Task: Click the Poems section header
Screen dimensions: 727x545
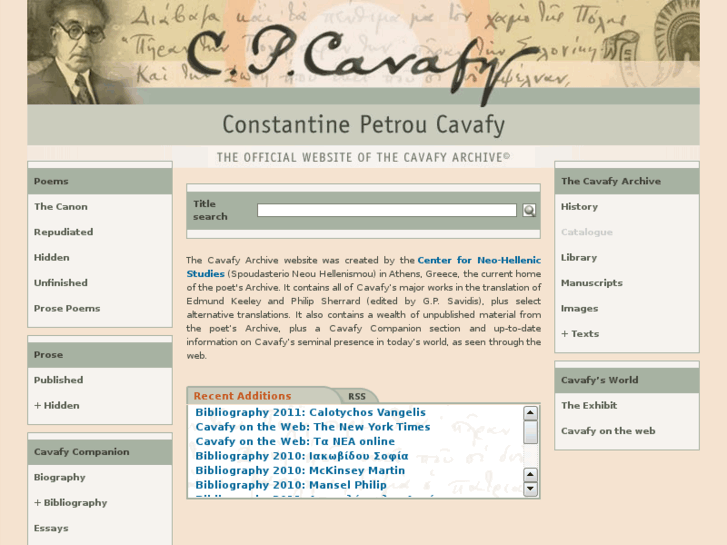Action: [x=100, y=181]
